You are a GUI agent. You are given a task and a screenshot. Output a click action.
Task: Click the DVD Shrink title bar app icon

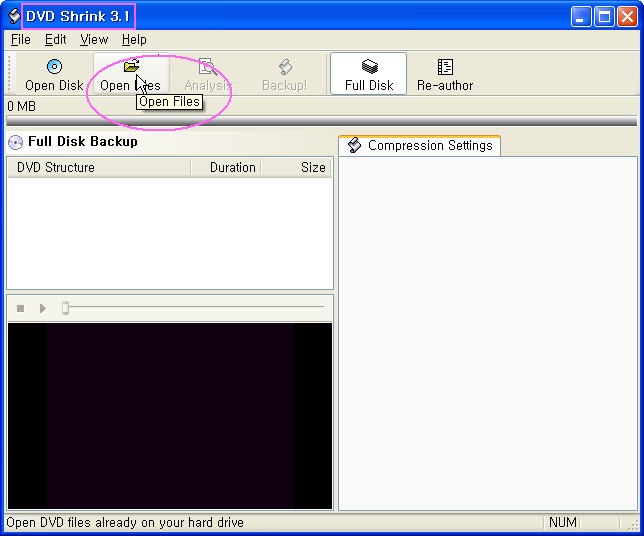[x=14, y=16]
